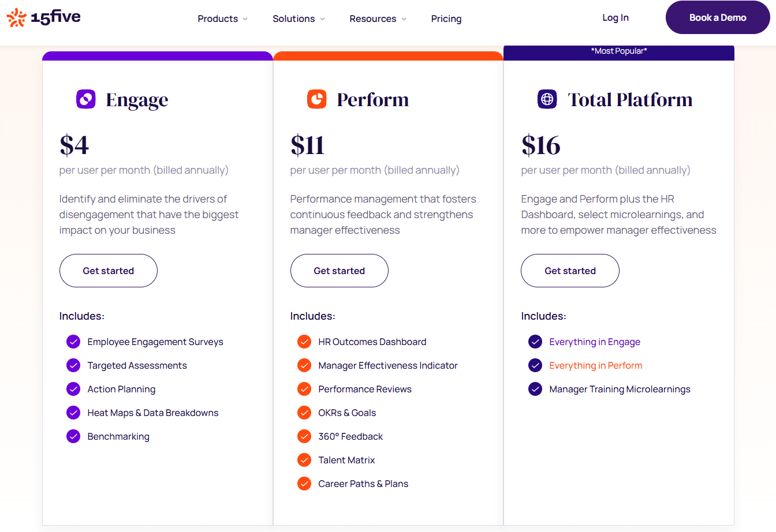776x532 pixels.
Task: Click the Manager Effectiveness Indicator text
Action: coord(388,366)
